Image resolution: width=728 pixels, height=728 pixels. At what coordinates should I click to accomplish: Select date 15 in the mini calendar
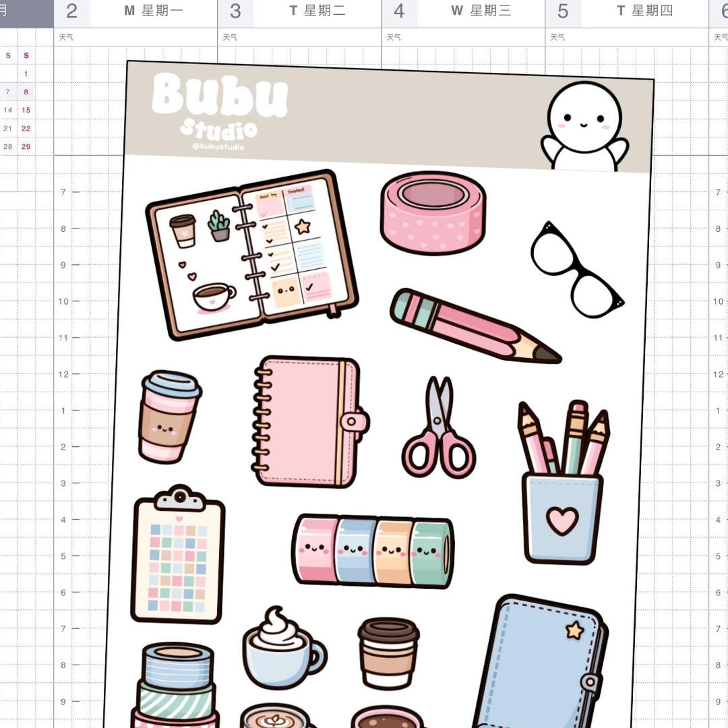25,110
